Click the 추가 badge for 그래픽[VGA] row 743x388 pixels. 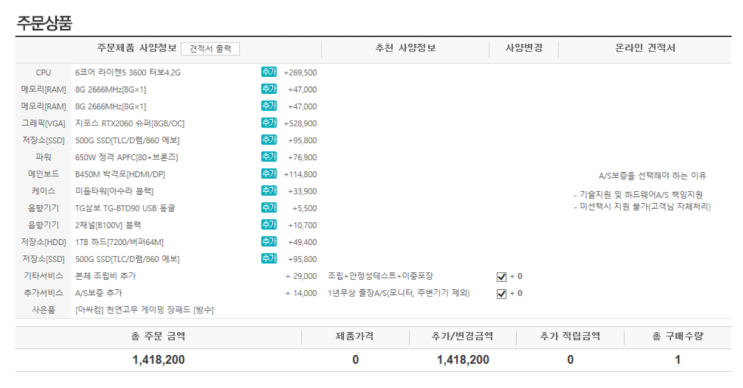tap(269, 123)
